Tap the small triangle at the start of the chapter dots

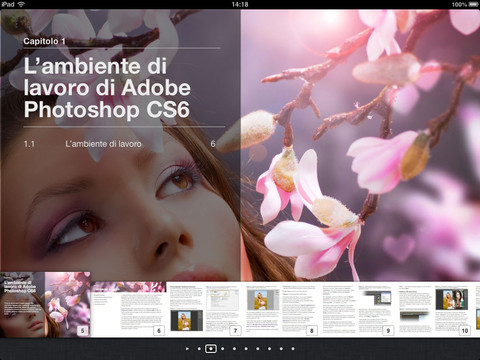pos(187,349)
